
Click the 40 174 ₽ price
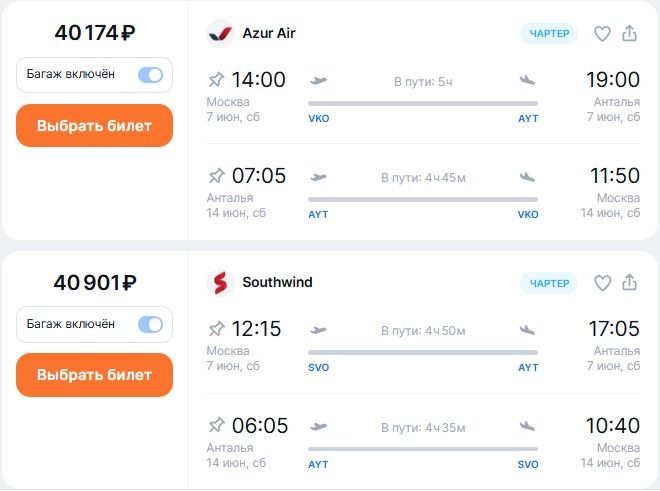pos(95,32)
